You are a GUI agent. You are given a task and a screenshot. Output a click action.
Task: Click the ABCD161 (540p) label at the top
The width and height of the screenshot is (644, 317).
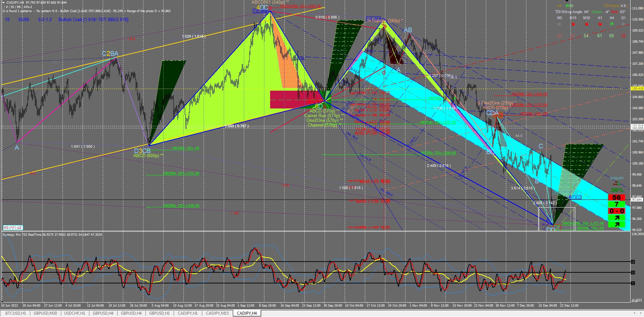tap(270, 2)
